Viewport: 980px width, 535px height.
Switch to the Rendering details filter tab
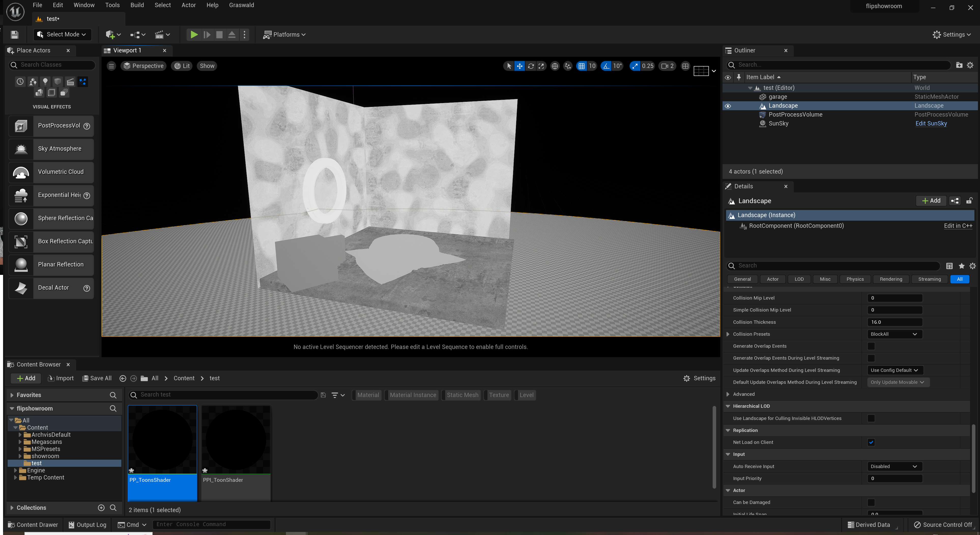point(891,279)
